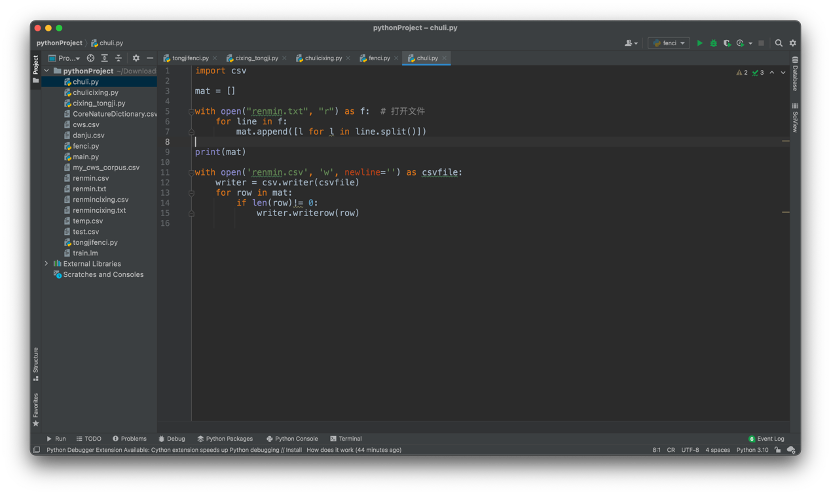The image size is (832, 496).
Task: Run with coverage icon
Action: click(727, 43)
